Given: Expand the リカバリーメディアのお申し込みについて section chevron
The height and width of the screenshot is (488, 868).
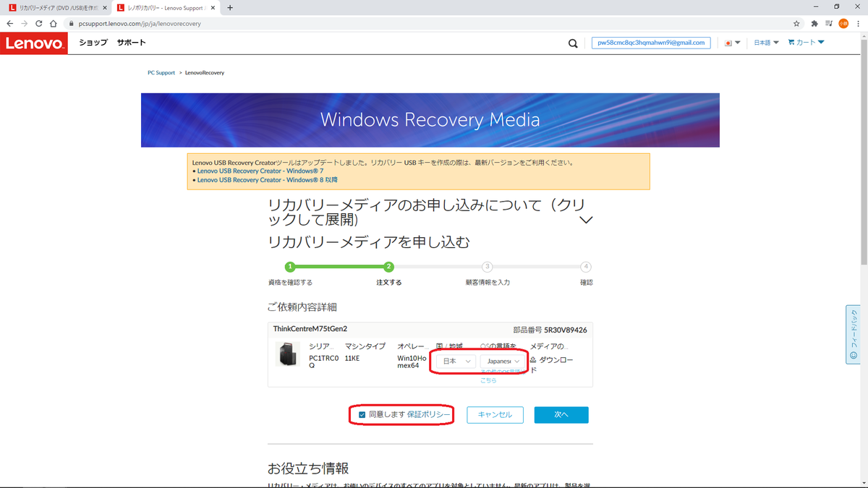Looking at the screenshot, I should tap(587, 220).
